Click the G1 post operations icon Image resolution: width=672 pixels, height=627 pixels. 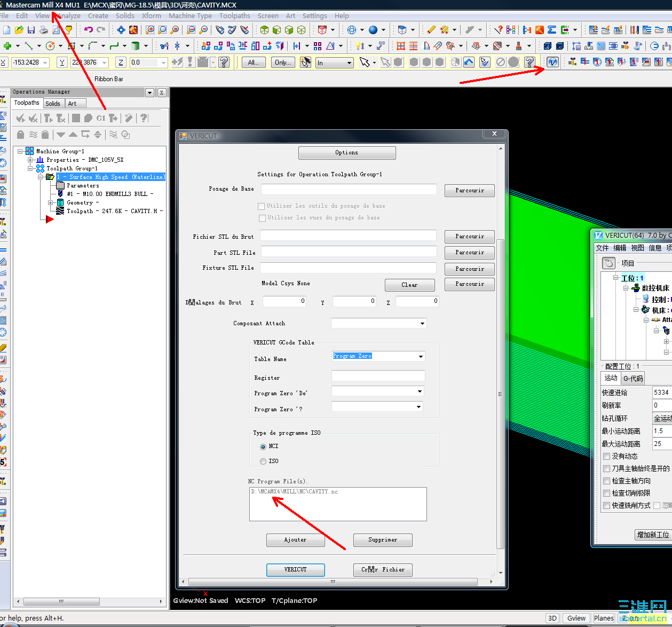pos(101,118)
